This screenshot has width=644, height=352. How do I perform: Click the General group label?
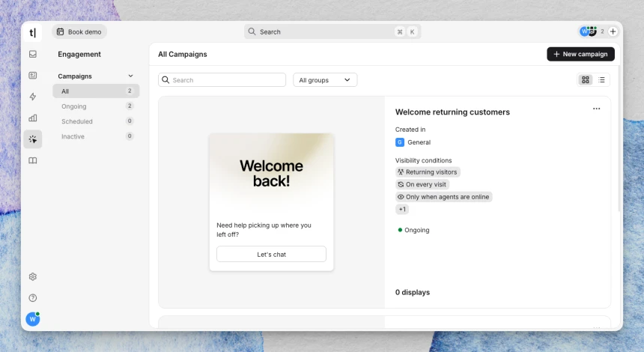[x=419, y=142]
